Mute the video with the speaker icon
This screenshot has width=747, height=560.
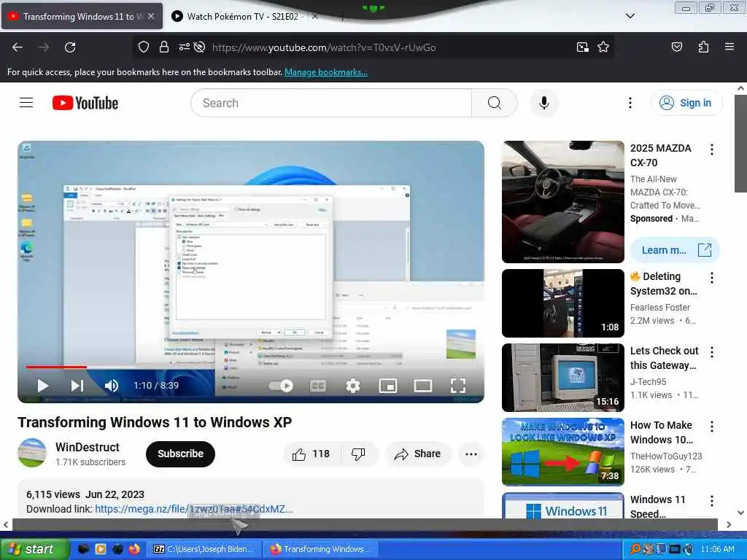pyautogui.click(x=112, y=386)
